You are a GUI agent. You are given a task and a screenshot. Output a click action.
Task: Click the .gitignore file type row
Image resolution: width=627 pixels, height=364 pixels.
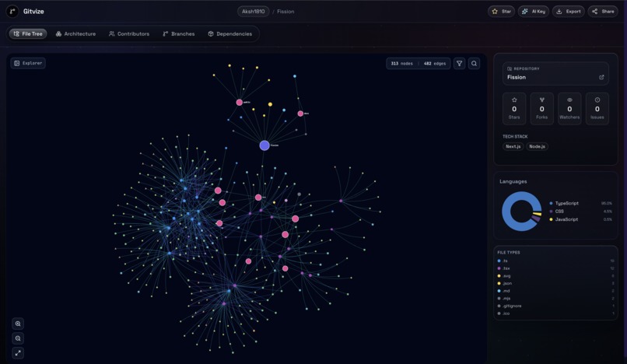tap(556, 306)
